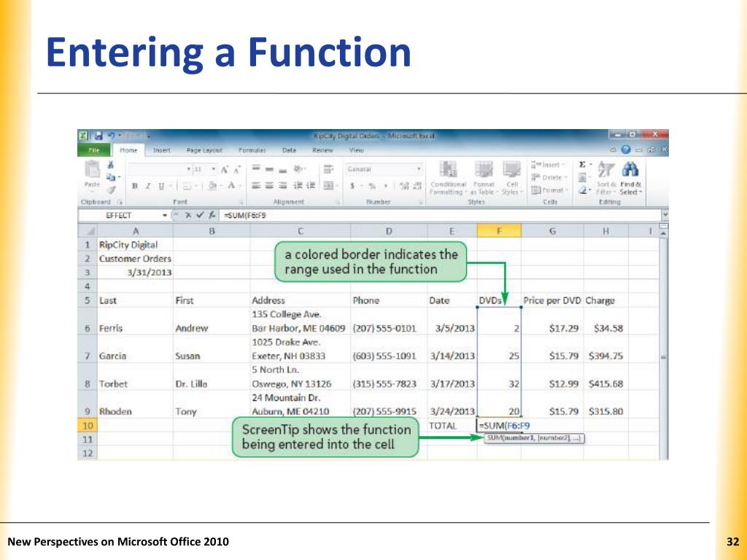The height and width of the screenshot is (560, 747).
Task: Click the Wrap Text icon
Action: (x=328, y=169)
